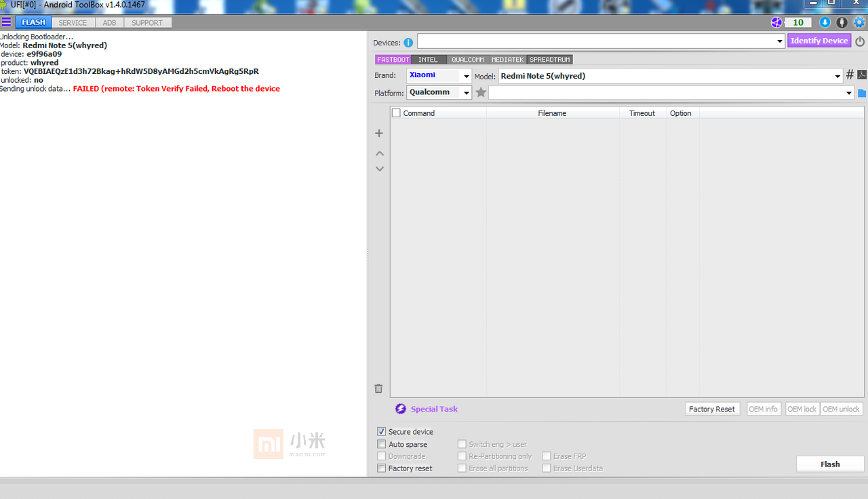Viewport: 868px width, 499px height.
Task: Click the device serial e9f96a09
Action: (44, 54)
